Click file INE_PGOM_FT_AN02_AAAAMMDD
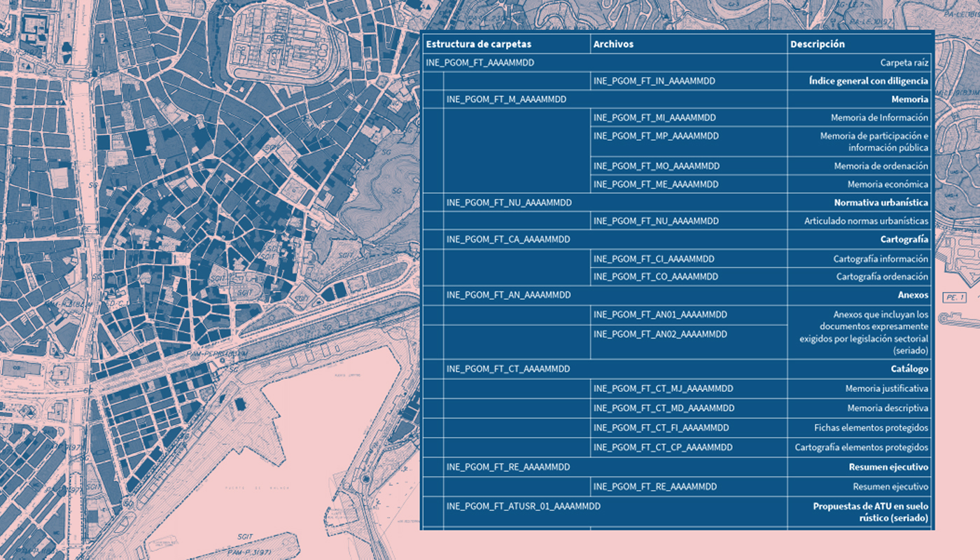The image size is (980, 560). pos(660,335)
